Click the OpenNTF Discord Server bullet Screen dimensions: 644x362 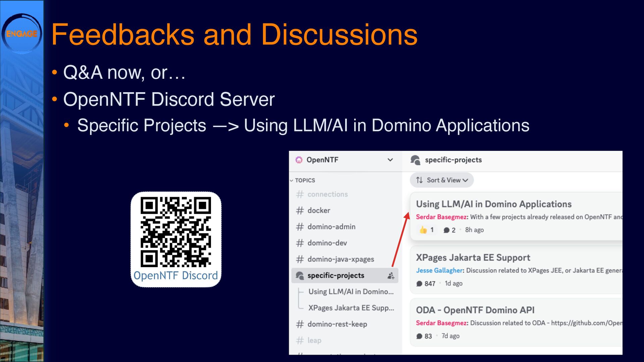(x=169, y=100)
